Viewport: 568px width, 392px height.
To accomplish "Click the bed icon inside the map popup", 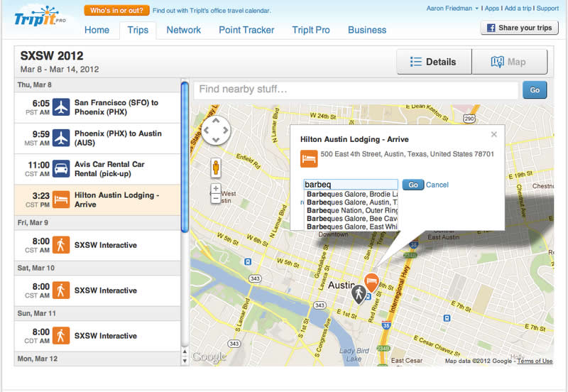I will [309, 158].
